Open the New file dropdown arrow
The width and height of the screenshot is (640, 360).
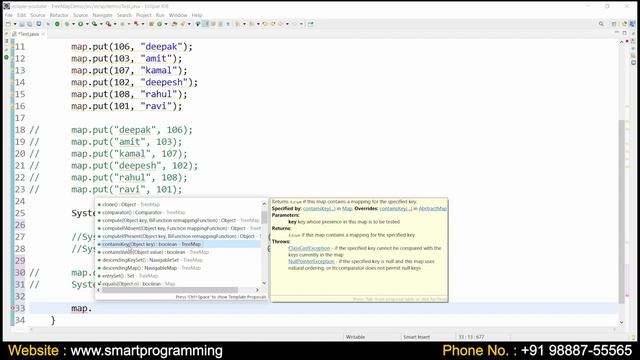15,24
